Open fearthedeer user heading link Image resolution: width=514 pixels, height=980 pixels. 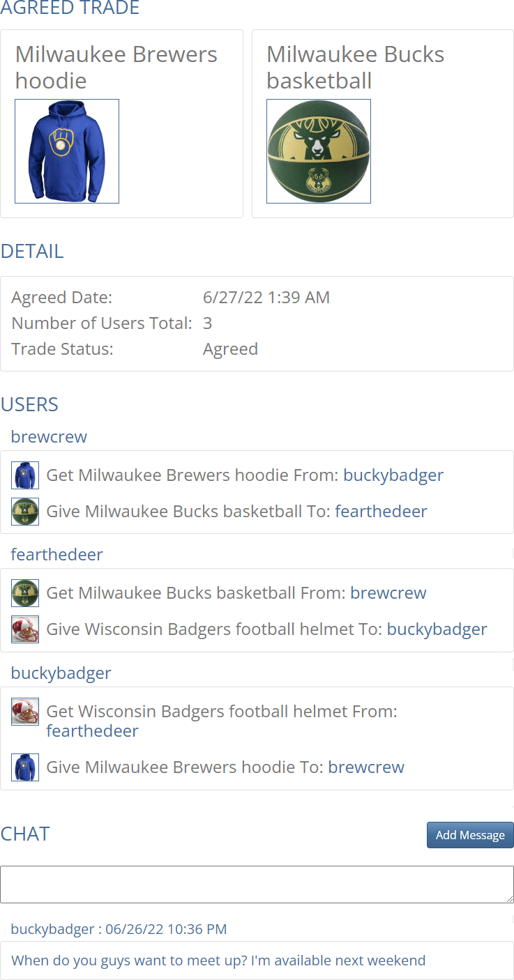[x=57, y=555]
